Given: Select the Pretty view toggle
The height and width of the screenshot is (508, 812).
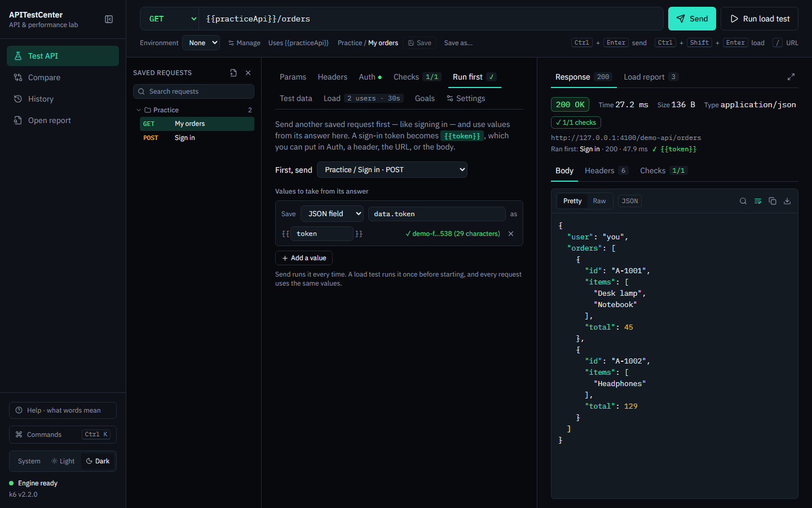Looking at the screenshot, I should [572, 201].
